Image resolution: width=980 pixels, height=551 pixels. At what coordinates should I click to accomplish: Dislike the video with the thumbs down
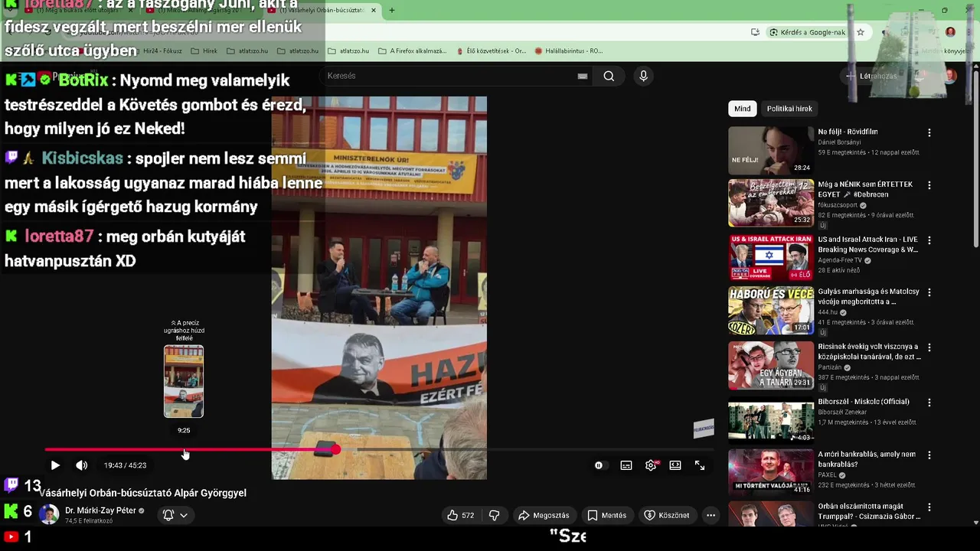click(495, 515)
